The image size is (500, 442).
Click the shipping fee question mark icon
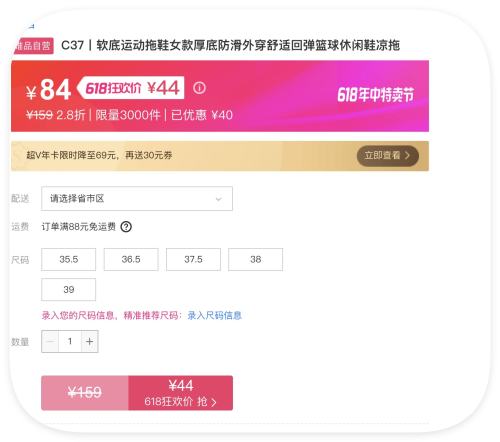(126, 227)
